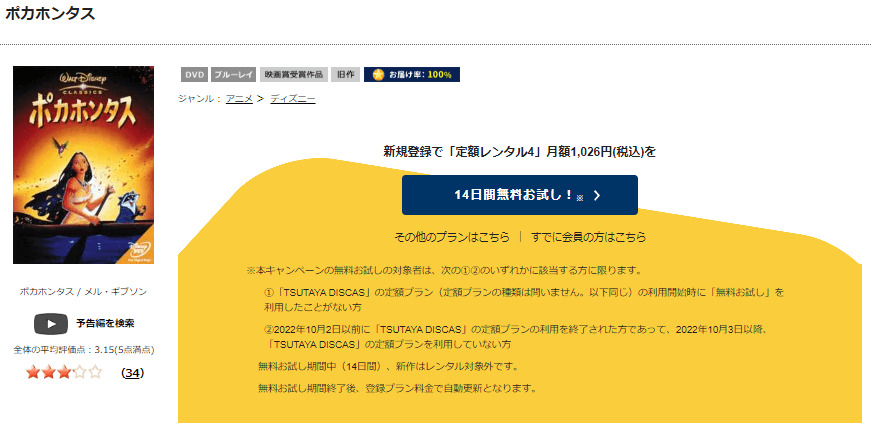Open その他のプランはこちら link
Screen dimensions: 871x436
(452, 237)
